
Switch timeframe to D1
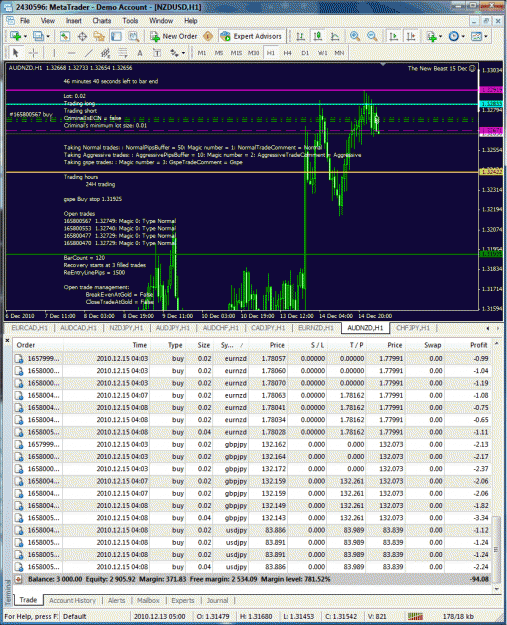click(x=305, y=53)
